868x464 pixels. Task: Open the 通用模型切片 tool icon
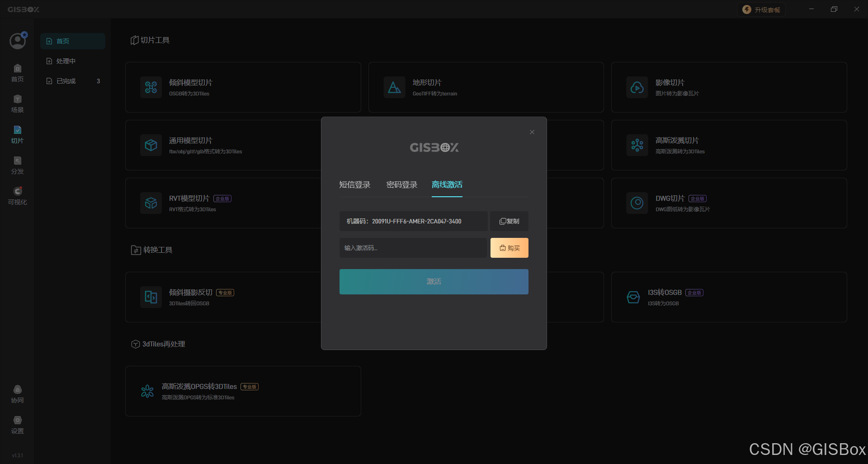(151, 145)
